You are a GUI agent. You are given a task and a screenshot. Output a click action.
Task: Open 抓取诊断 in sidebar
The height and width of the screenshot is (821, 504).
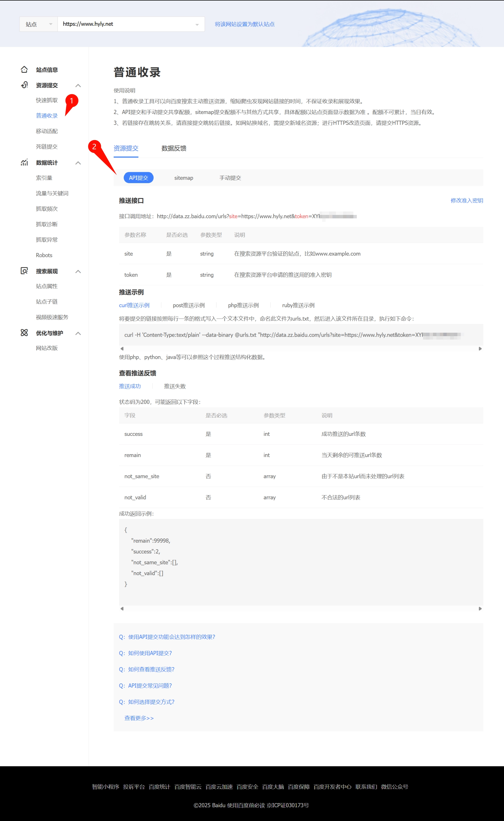47,224
